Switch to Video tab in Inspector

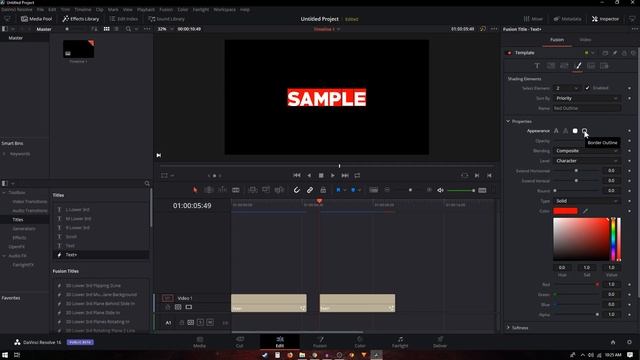pos(585,40)
